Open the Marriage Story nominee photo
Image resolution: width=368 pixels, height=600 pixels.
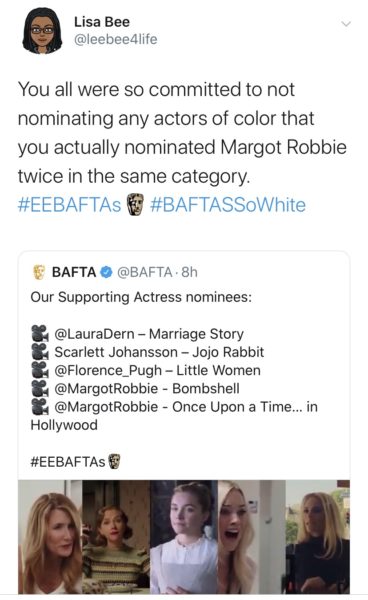(x=50, y=537)
